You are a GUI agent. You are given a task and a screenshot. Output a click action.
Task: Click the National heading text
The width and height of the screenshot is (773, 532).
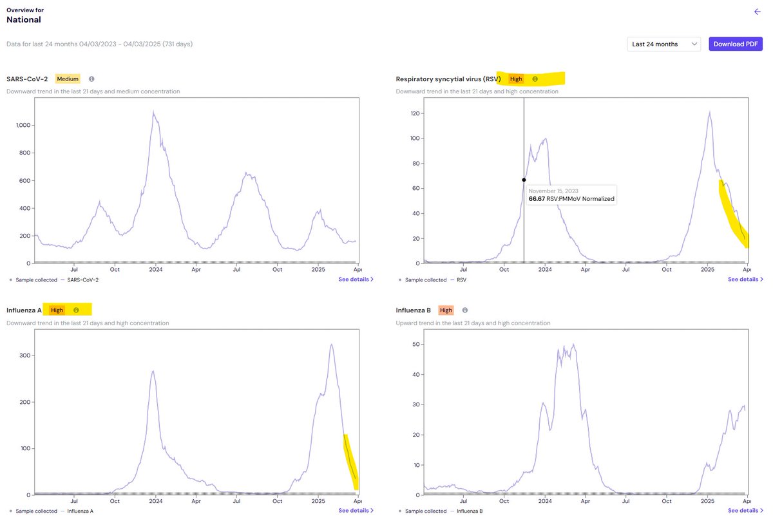(24, 20)
